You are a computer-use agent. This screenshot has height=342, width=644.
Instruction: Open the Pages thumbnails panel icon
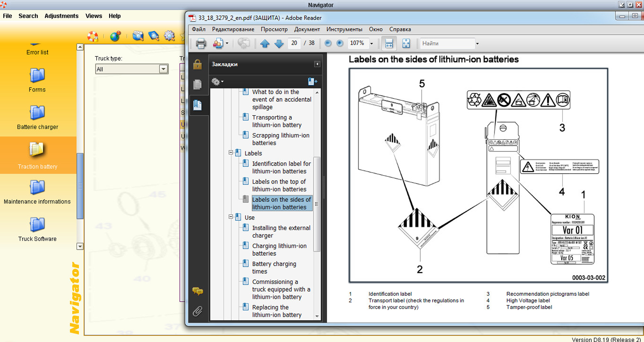point(197,84)
